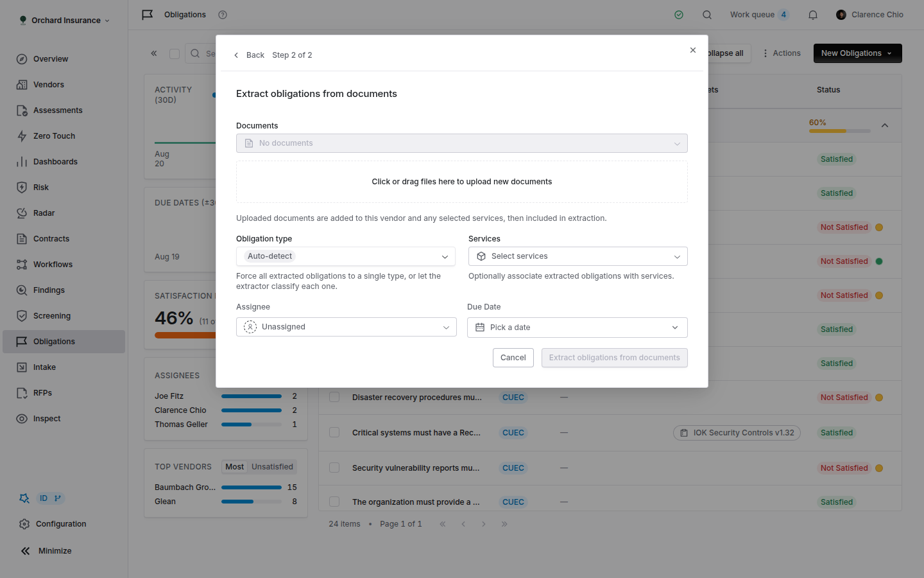Click the Not Satisfied badge on Security vulnerability row
The width and height of the screenshot is (924, 578).
click(844, 468)
